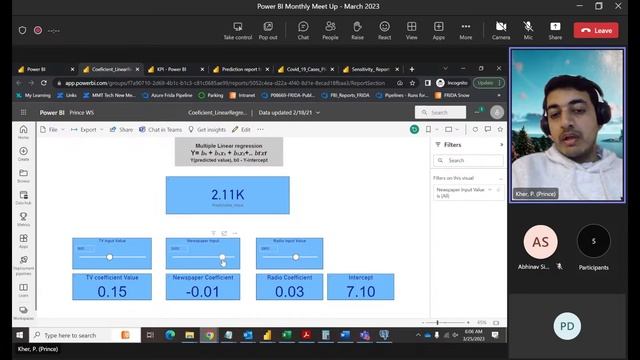Screen dimensions: 640x360
Task: Open the Power BI app launcher grid
Action: (23, 112)
